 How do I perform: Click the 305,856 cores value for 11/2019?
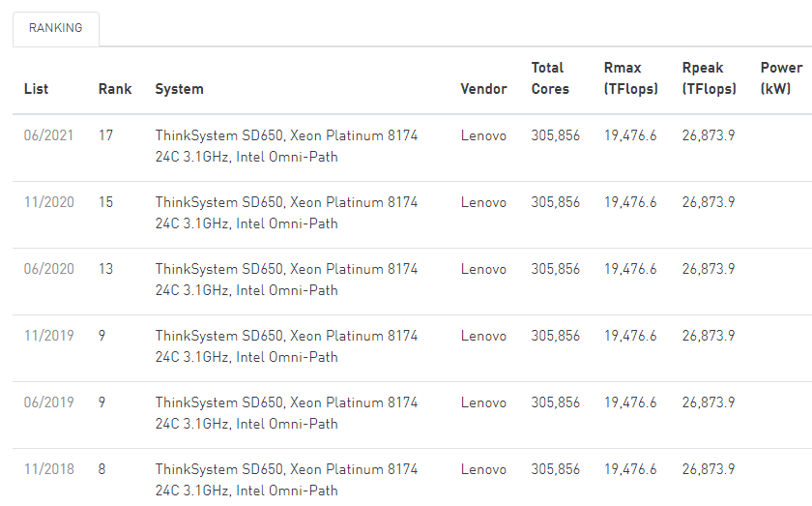[556, 336]
